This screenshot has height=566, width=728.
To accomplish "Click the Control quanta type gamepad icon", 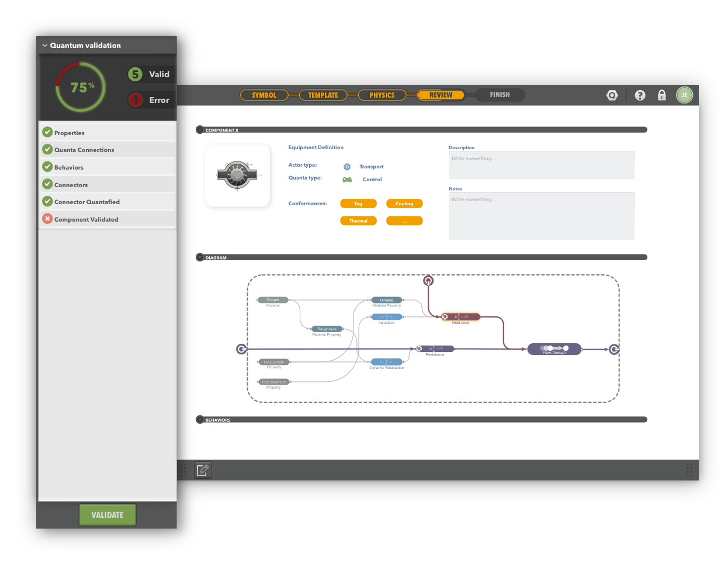I will pyautogui.click(x=347, y=180).
